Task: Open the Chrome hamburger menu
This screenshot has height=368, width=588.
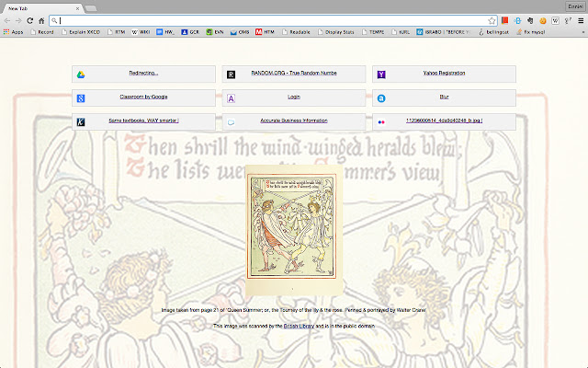Action: (x=581, y=20)
